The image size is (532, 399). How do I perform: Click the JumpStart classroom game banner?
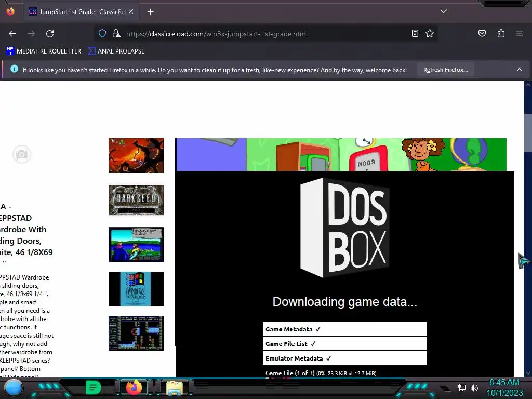click(341, 154)
